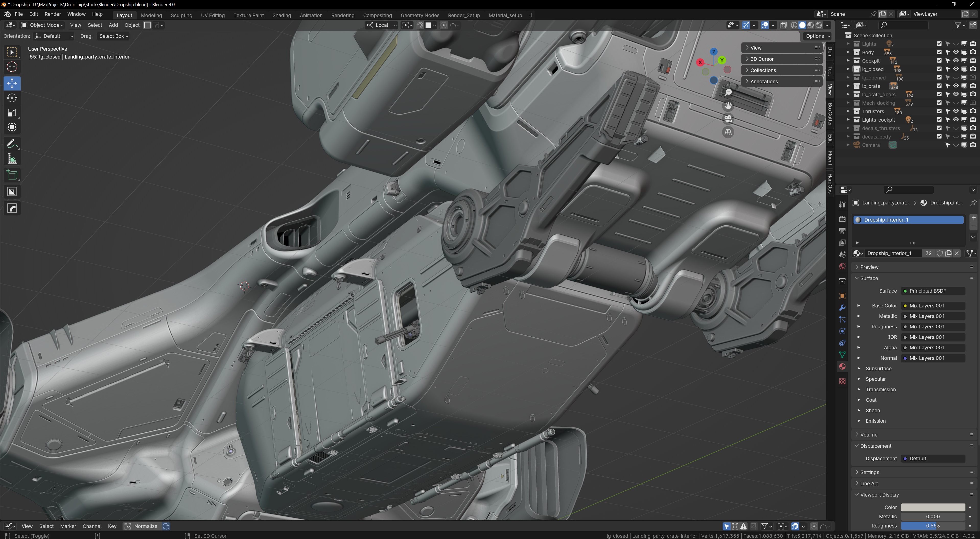
Task: Open the Render properties tab icon
Action: (842, 219)
